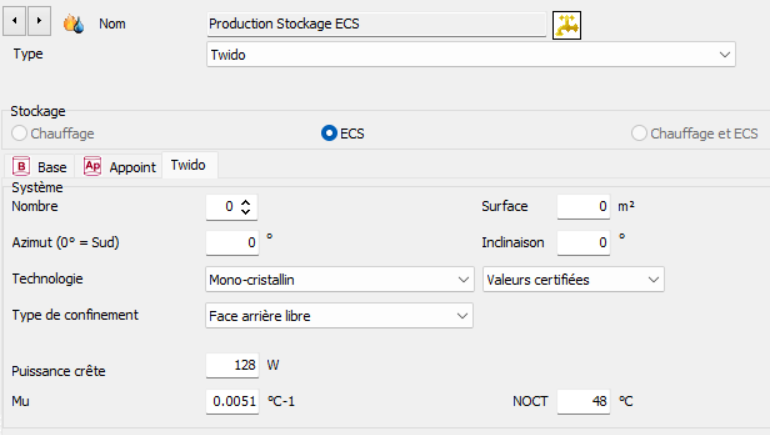Open the Valeurs certifiées dropdown
Screen dimensions: 770x435
coord(573,280)
